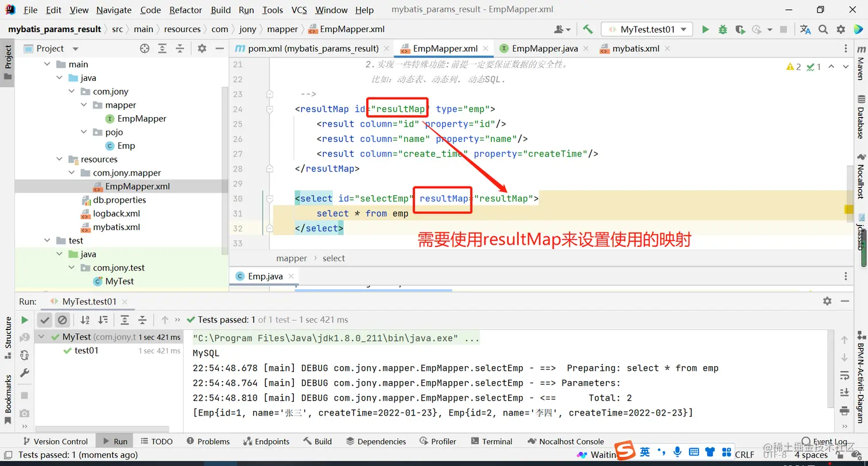Image resolution: width=868 pixels, height=466 pixels.
Task: Click the Sogou input method S logo
Action: [625, 451]
